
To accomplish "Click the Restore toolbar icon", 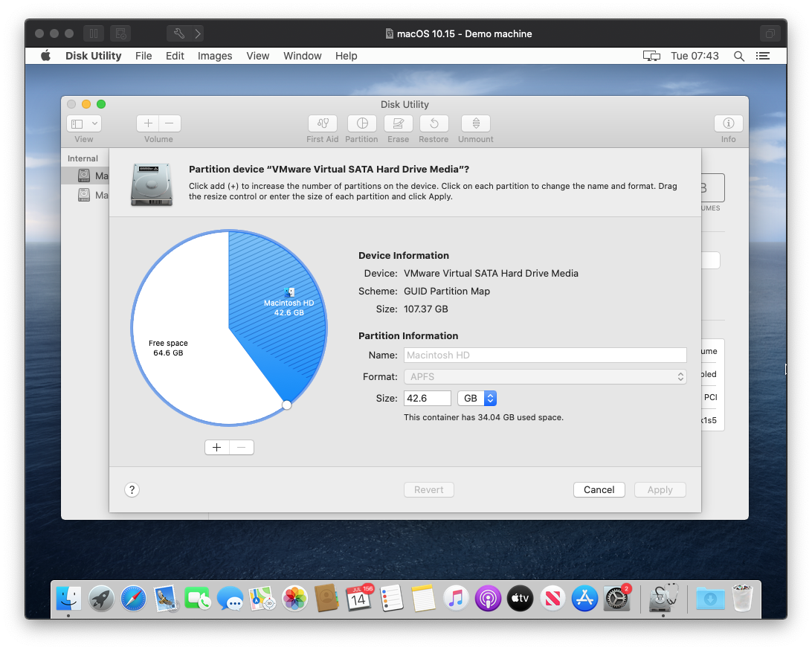I will [x=434, y=123].
